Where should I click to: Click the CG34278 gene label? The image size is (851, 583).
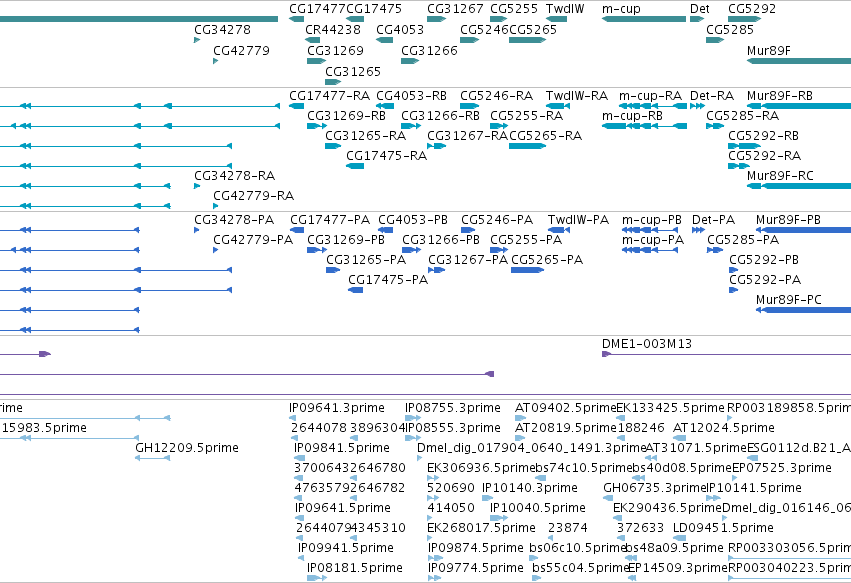(x=223, y=29)
